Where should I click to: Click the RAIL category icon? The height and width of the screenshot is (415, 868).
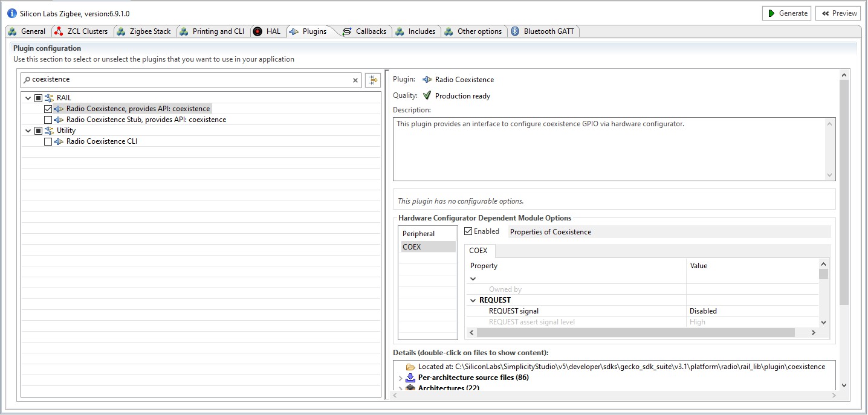pyautogui.click(x=49, y=98)
